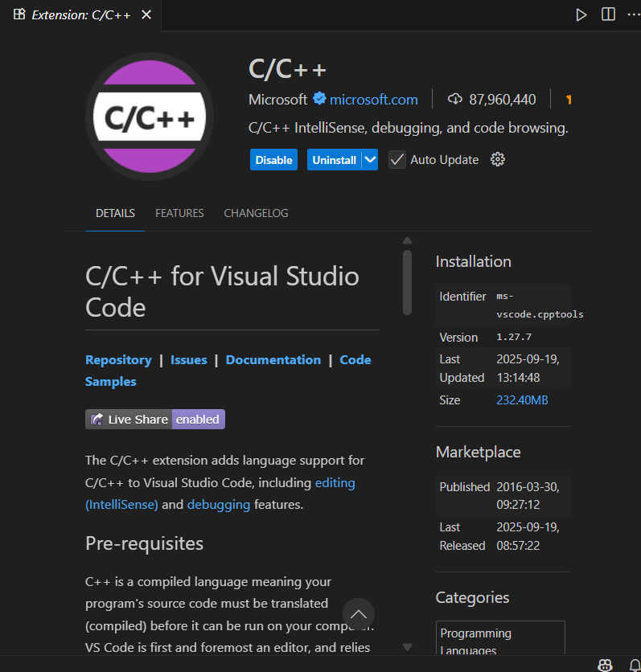Image resolution: width=641 pixels, height=672 pixels.
Task: Click the Run play icon in title bar
Action: click(581, 15)
